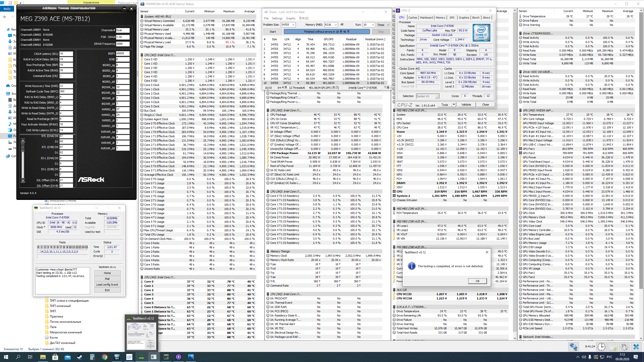This screenshot has width=644, height=362.
Task: Click the CPU-Z Validate button
Action: 466,105
